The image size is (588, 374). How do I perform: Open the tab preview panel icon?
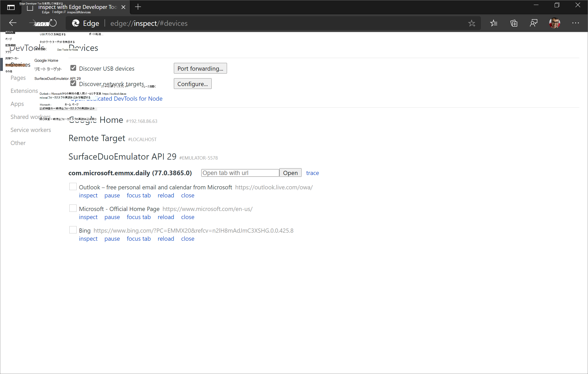(11, 7)
